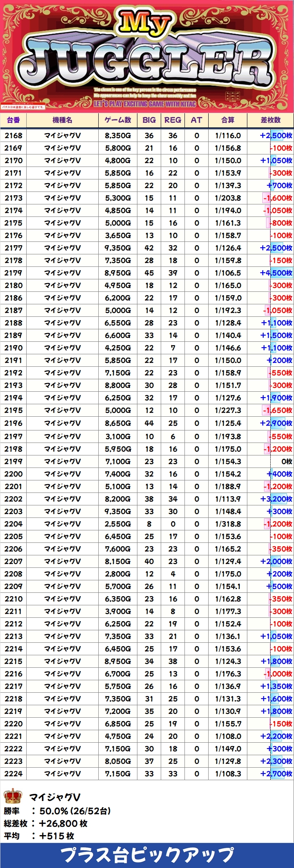This screenshot has height=868, width=294.
Task: Click the crown icon beside マイジャグV summary
Action: tap(12, 796)
